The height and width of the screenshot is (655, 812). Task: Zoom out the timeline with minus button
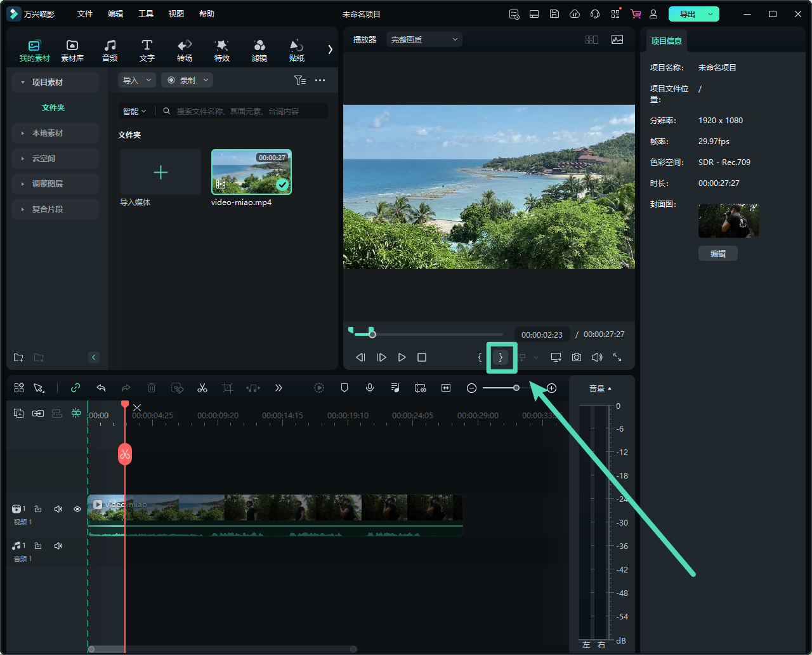point(471,388)
